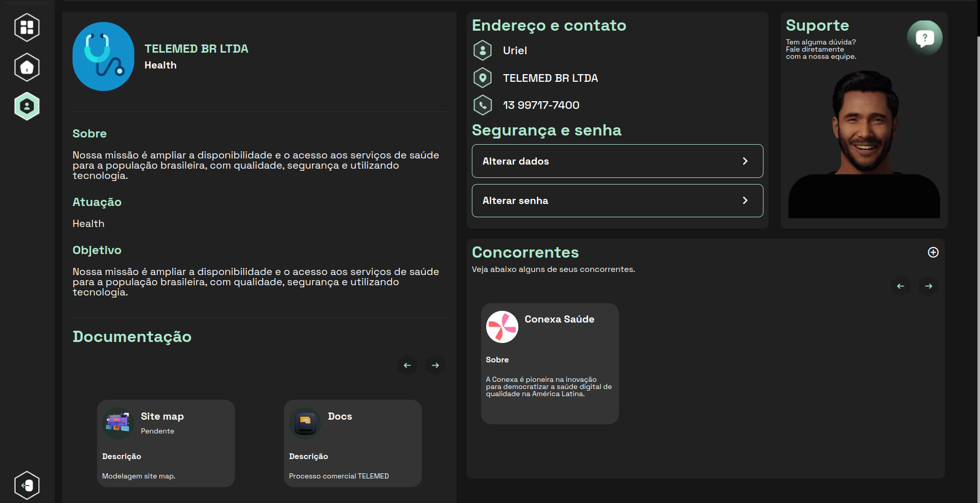Click the support agent photo

[x=864, y=144]
